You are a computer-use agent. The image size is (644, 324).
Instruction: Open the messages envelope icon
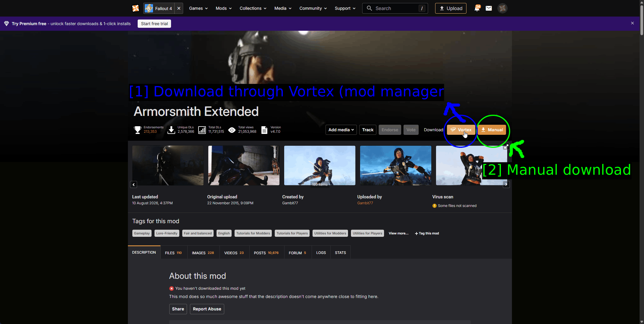click(x=489, y=8)
